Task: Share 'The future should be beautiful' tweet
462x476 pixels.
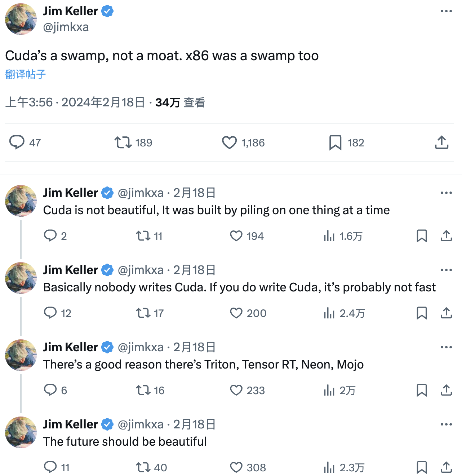Action: (x=446, y=467)
